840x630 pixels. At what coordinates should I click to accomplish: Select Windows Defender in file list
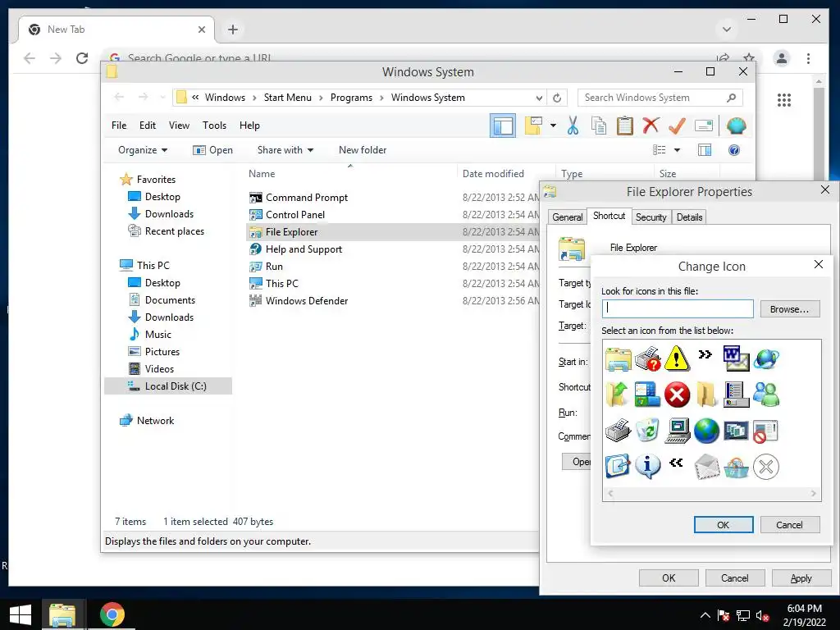click(x=307, y=301)
